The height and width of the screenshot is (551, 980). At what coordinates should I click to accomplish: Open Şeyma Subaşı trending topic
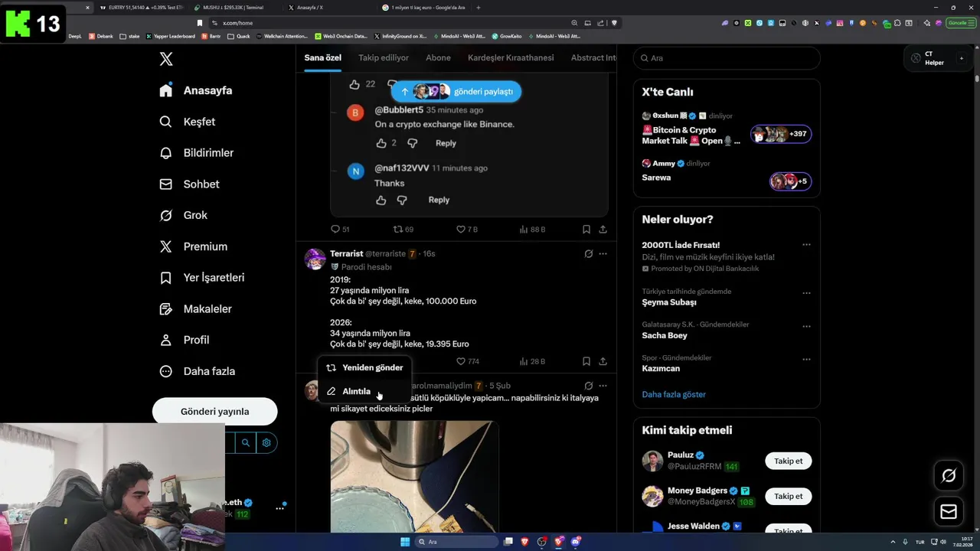(x=668, y=302)
